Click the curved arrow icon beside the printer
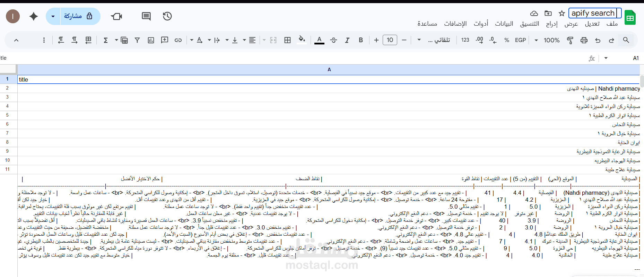This screenshot has height=277, width=644. [598, 40]
